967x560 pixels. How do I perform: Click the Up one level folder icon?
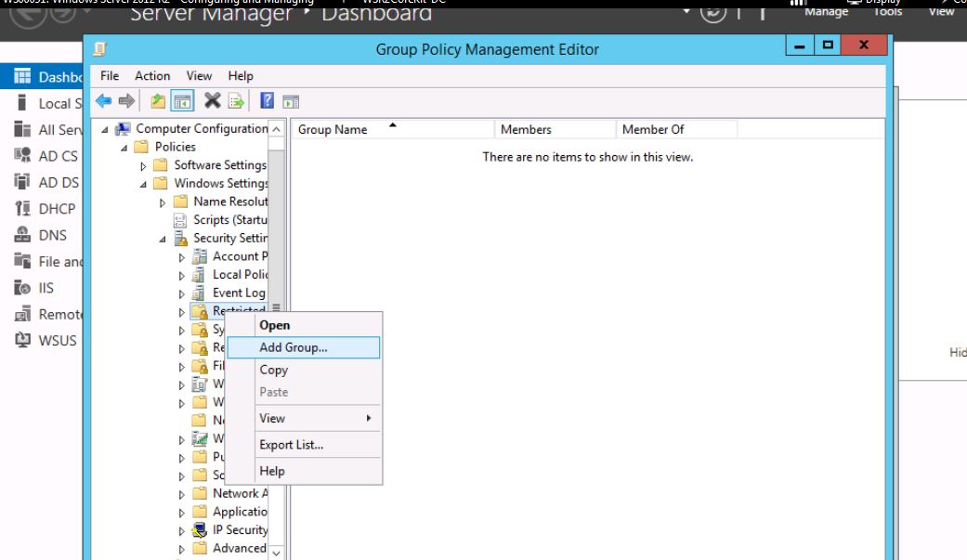click(160, 101)
